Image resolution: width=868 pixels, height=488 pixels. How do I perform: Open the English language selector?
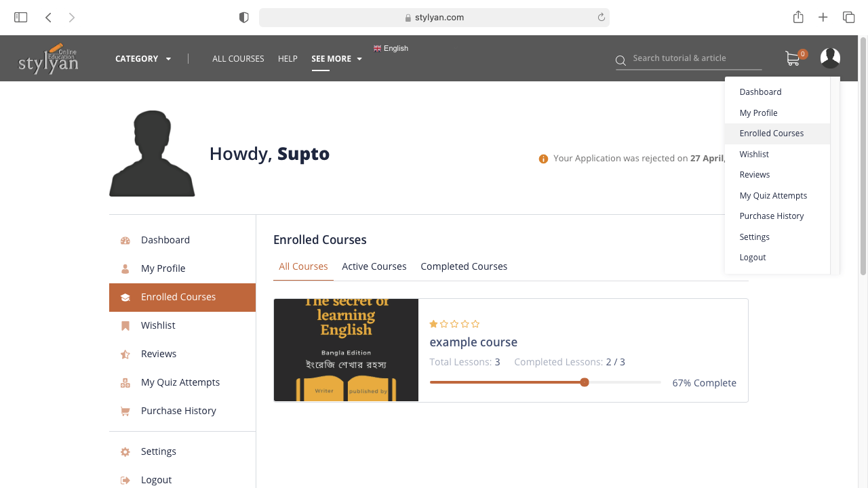(x=391, y=48)
